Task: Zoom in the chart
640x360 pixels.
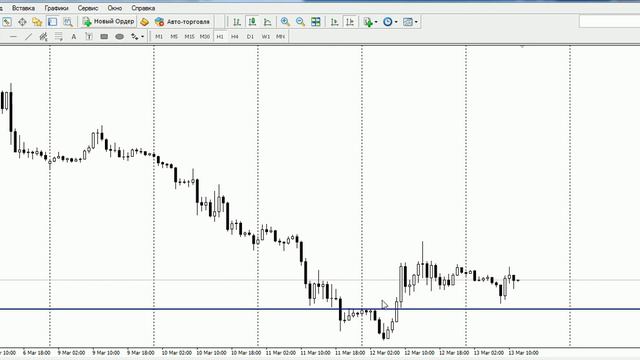Action: pyautogui.click(x=285, y=22)
